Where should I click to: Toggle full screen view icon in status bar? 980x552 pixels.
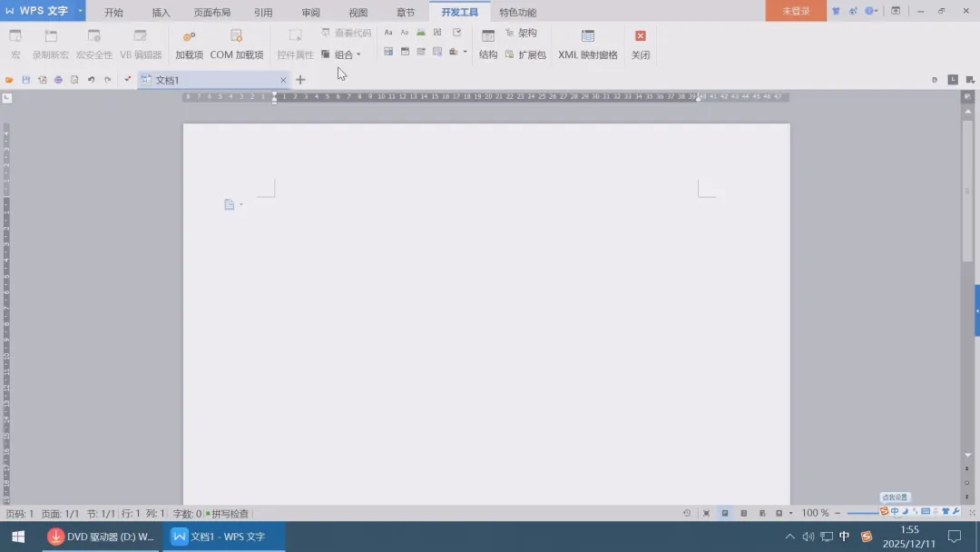(706, 513)
